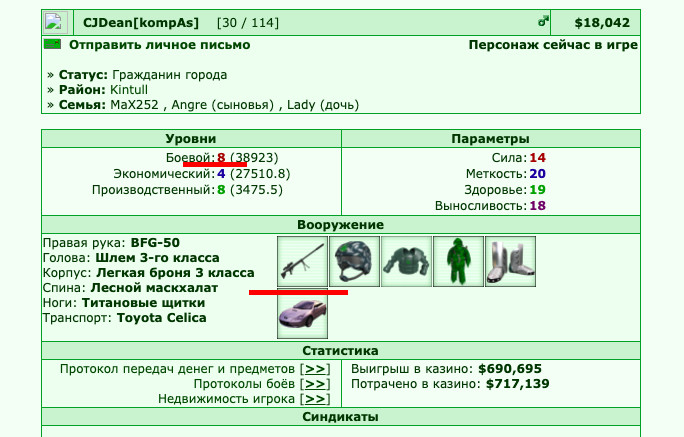Click the Вооружение section header

(x=341, y=225)
